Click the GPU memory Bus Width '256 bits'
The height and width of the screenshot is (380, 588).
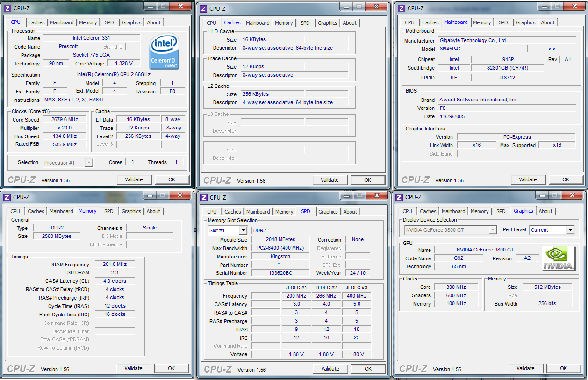click(x=547, y=304)
